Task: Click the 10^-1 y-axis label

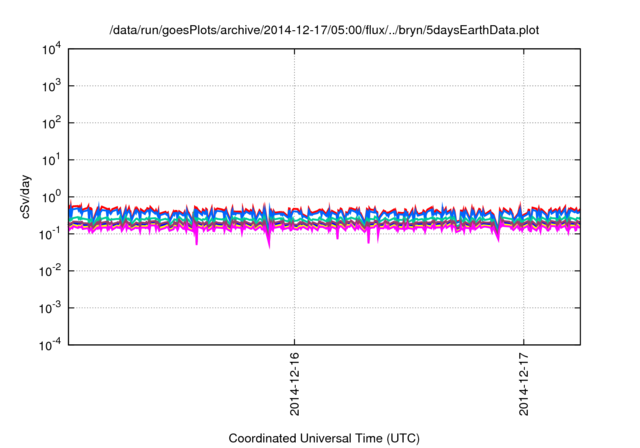Action: pyautogui.click(x=51, y=235)
